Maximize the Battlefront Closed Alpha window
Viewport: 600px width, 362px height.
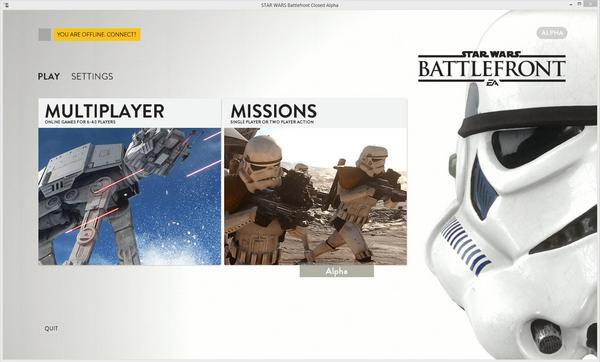pos(580,4)
